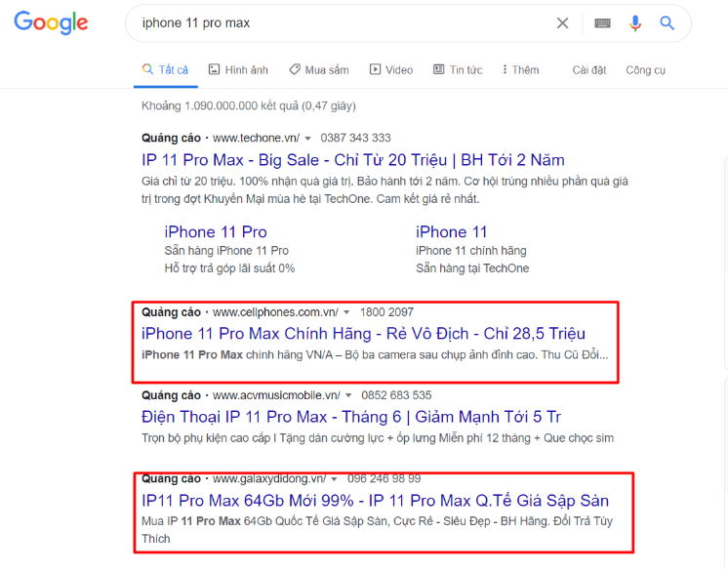Image resolution: width=728 pixels, height=573 pixels.
Task: Clear the search query with the X icon
Action: pyautogui.click(x=562, y=22)
